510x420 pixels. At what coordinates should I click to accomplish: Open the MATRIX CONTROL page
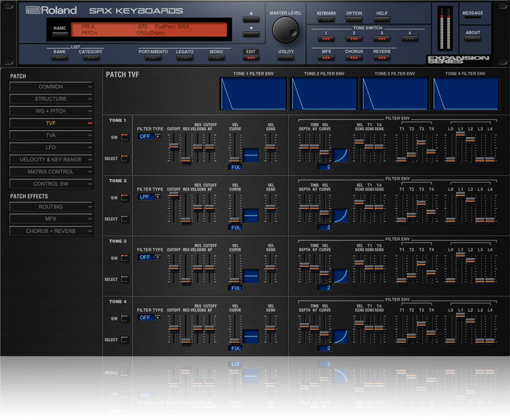pos(51,171)
